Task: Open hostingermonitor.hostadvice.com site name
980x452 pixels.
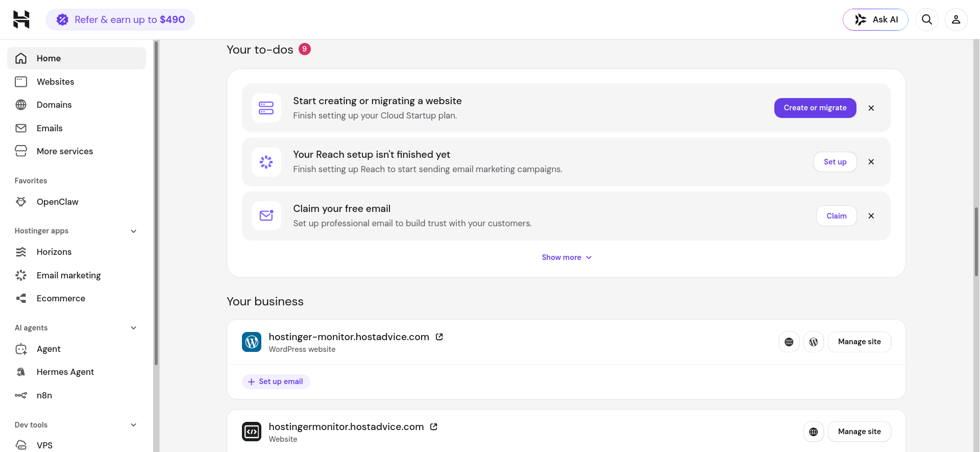Action: tap(347, 427)
